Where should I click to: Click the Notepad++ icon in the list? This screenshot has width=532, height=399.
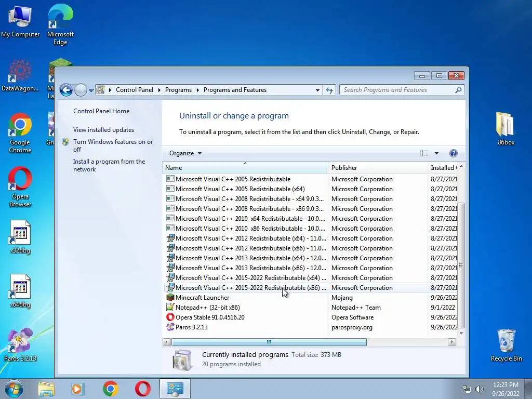point(170,308)
